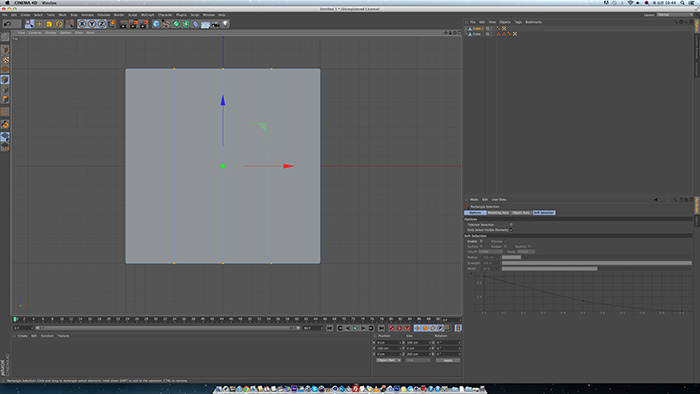
Task: Toggle the Y axis lock
Action: (x=92, y=24)
